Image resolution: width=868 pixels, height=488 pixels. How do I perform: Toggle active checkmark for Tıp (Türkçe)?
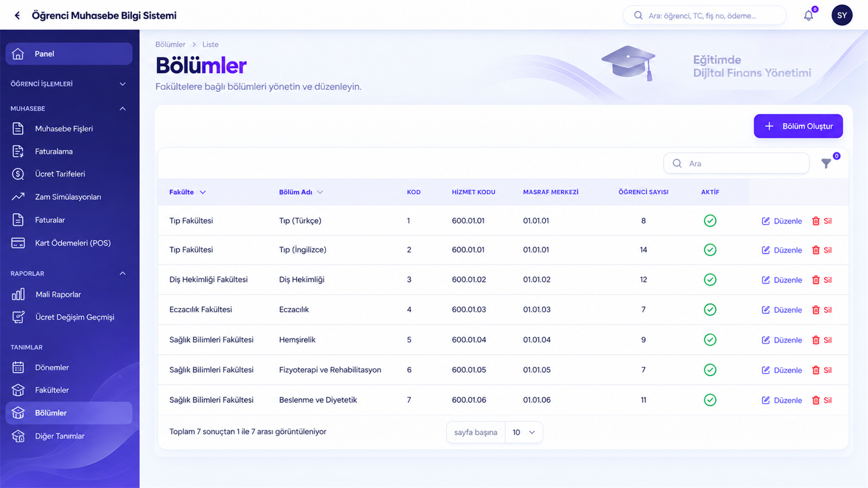(710, 221)
